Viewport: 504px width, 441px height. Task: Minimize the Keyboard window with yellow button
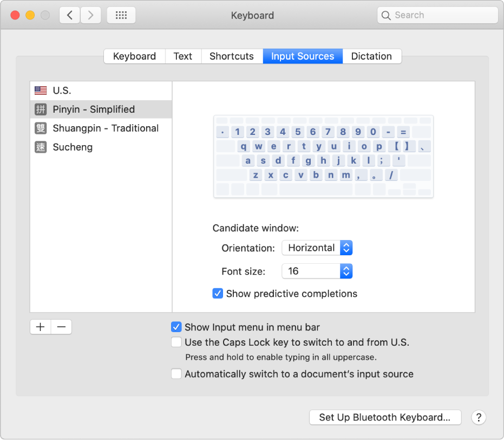click(x=30, y=15)
